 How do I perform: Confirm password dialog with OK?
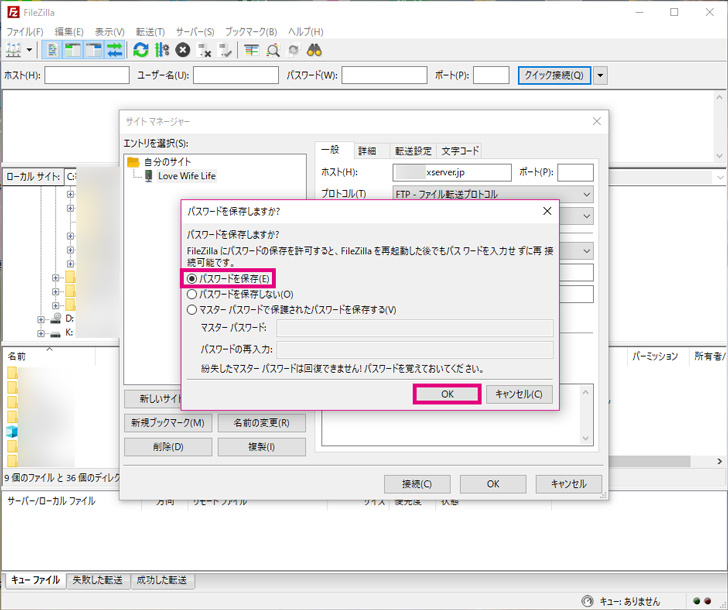tap(447, 394)
